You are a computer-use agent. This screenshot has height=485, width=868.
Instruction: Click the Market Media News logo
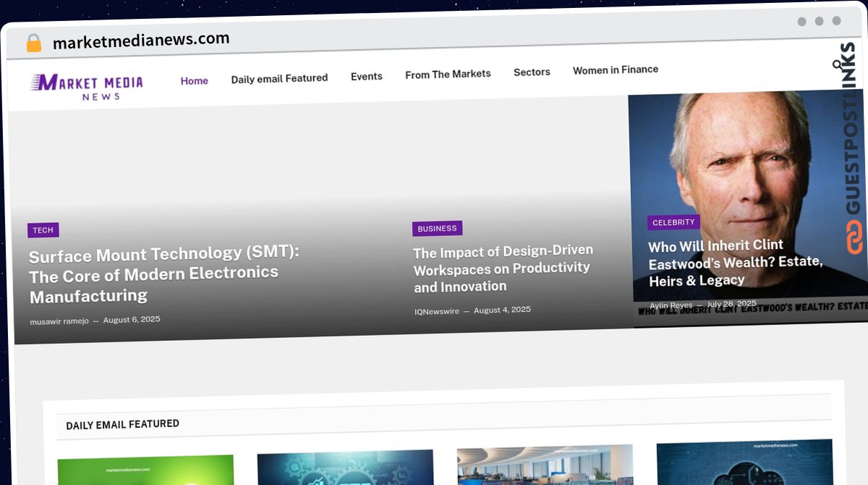87,87
